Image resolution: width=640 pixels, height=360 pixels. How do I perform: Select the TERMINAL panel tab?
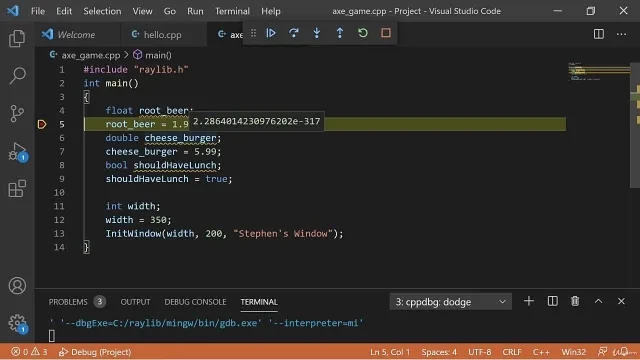[259, 302]
